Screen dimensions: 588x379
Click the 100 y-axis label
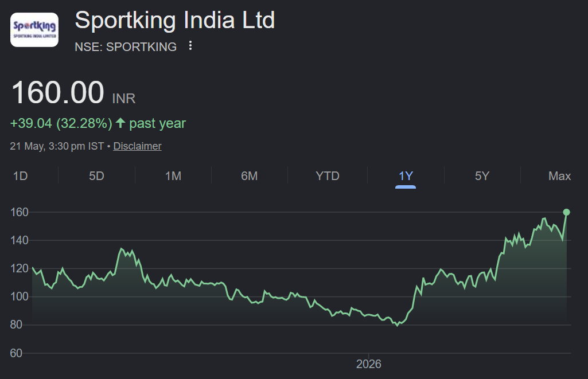coord(20,296)
